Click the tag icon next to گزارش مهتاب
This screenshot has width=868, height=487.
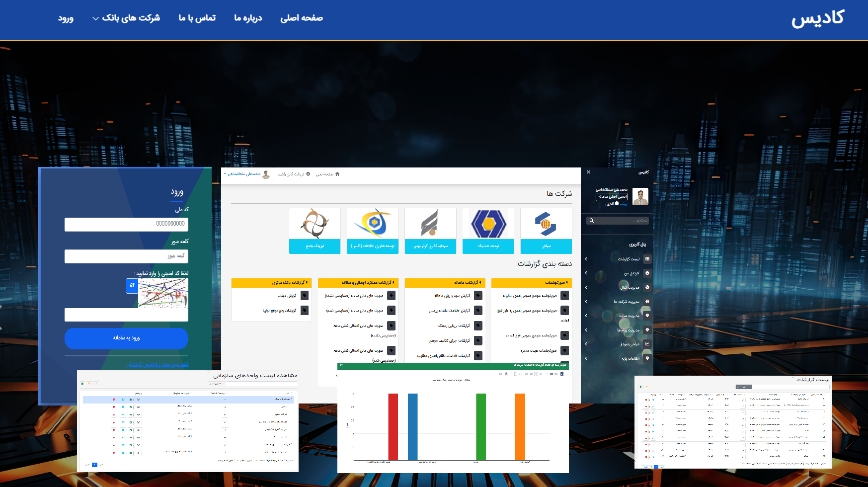coord(305,296)
